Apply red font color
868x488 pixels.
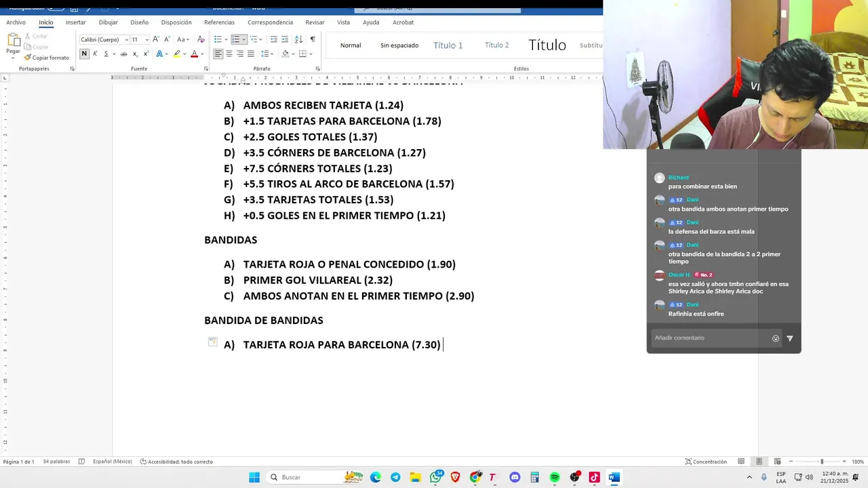tap(194, 54)
